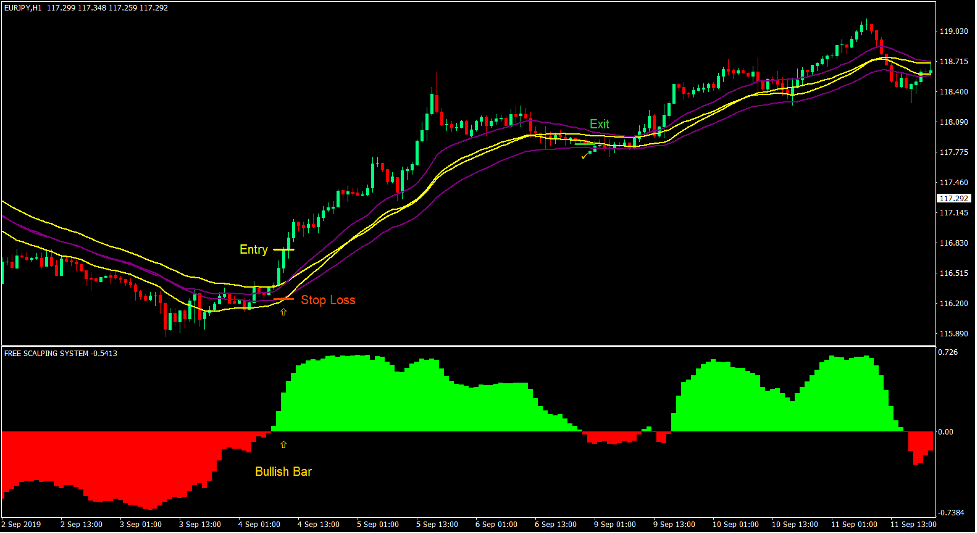Image resolution: width=977 pixels, height=533 pixels.
Task: Click the 119.030 level on price scale
Action: pos(953,31)
